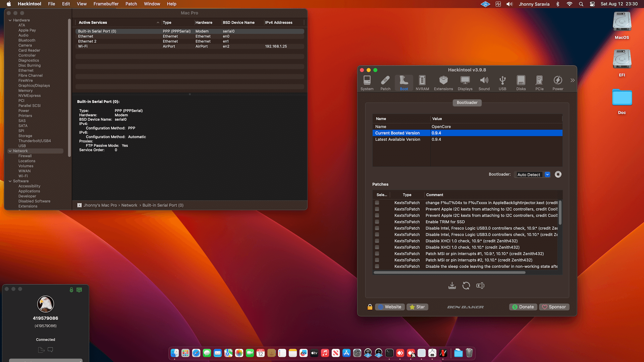The width and height of the screenshot is (644, 362).
Task: Open the Trash in the Dock
Action: [469, 353]
